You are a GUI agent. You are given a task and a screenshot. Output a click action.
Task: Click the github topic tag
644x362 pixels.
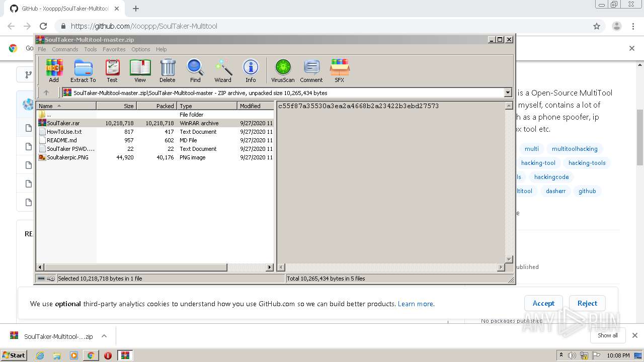point(587,191)
